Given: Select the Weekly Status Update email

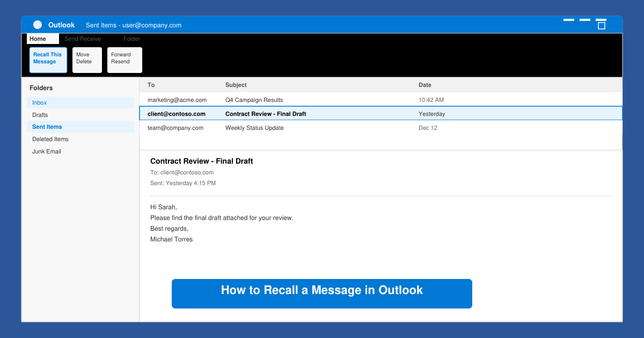Looking at the screenshot, I should [381, 128].
